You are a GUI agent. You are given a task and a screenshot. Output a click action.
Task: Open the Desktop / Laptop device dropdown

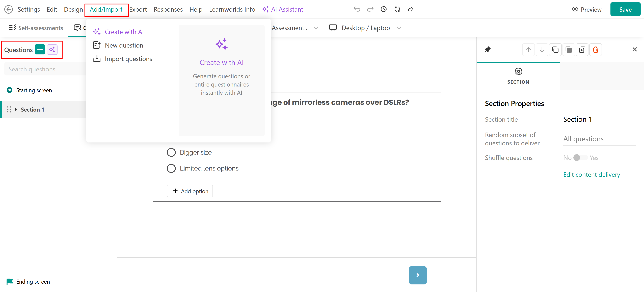click(365, 28)
